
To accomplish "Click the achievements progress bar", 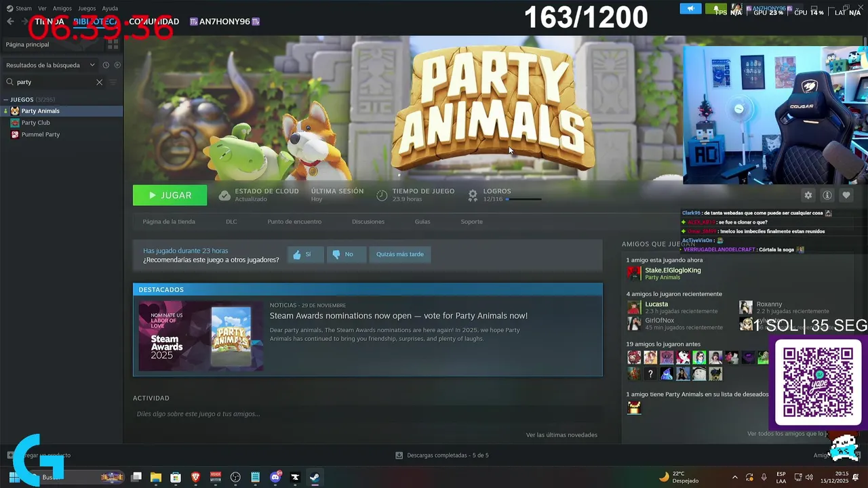I will click(x=524, y=199).
